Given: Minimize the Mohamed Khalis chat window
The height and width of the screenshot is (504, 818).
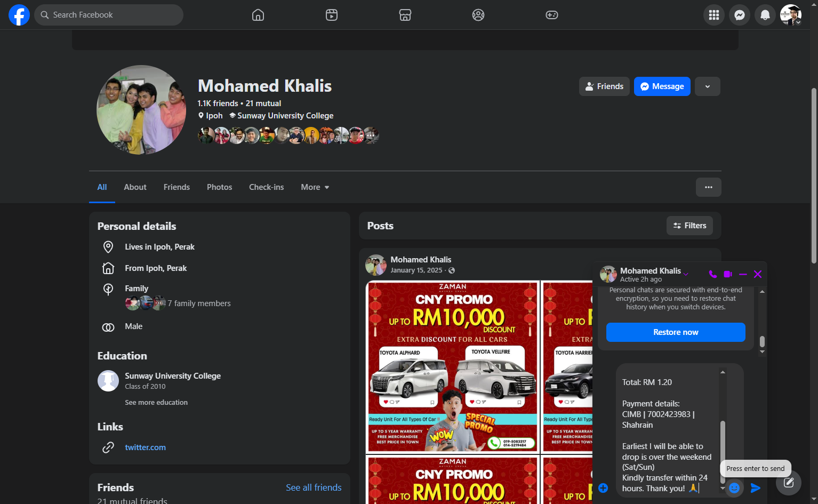Looking at the screenshot, I should (743, 274).
